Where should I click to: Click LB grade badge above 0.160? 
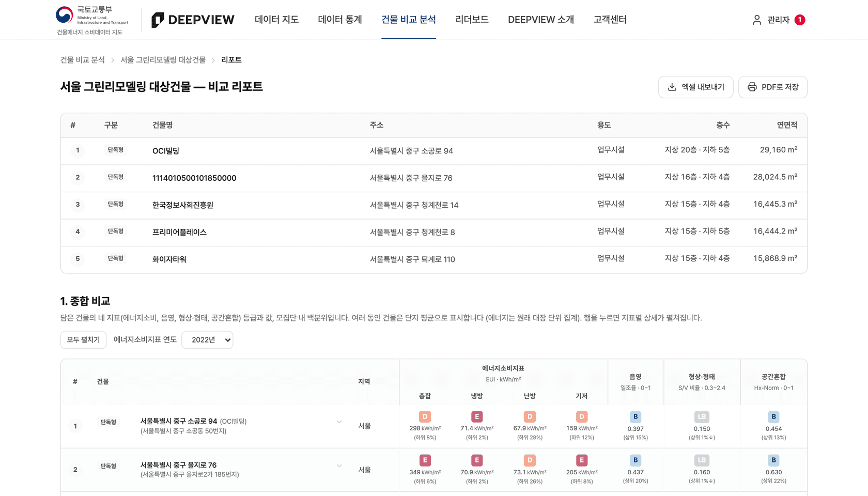pos(702,460)
